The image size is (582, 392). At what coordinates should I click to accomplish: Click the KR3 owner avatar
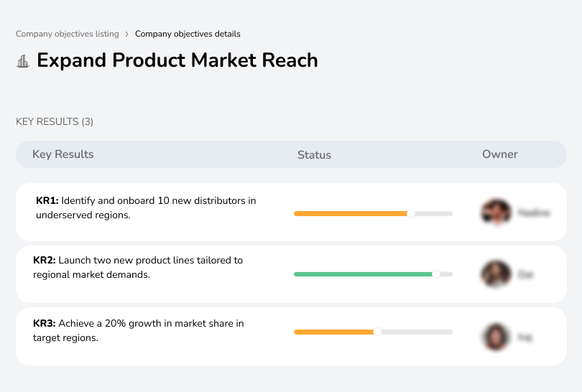pyautogui.click(x=496, y=337)
